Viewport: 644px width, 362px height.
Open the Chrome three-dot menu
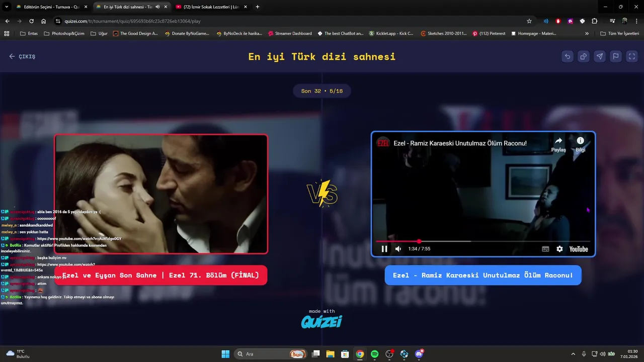coord(636,21)
